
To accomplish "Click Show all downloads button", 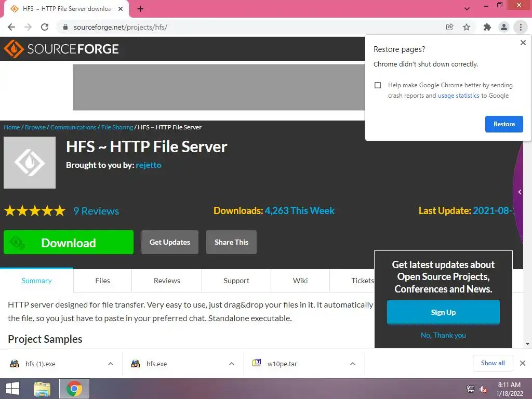I will coord(493,363).
